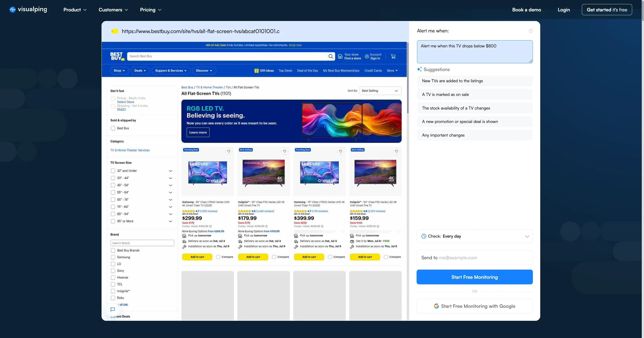Click the info icon next to Comp. Value $349.99
Image resolution: width=644 pixels, height=338 pixels.
click(x=266, y=226)
